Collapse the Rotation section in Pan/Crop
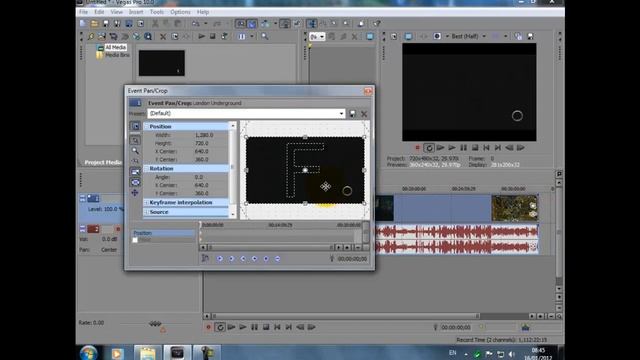The height and width of the screenshot is (360, 640). (146, 169)
